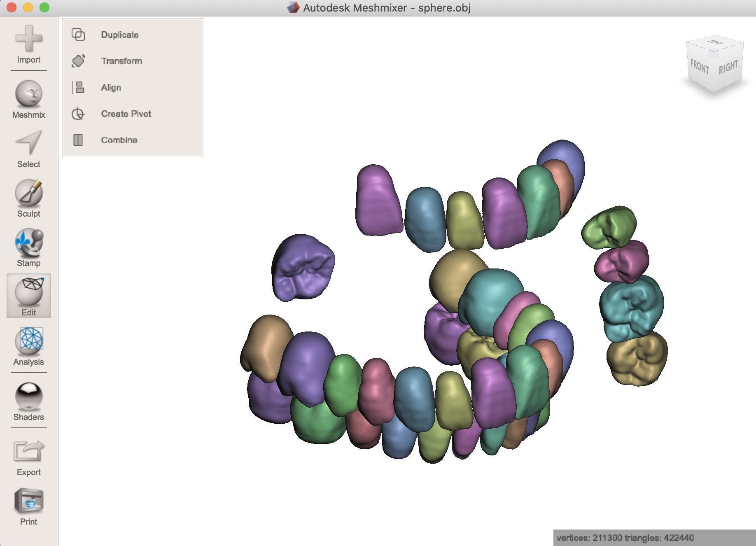This screenshot has width=756, height=546.
Task: Click the olive-green molar below the view cube
Action: (x=609, y=227)
